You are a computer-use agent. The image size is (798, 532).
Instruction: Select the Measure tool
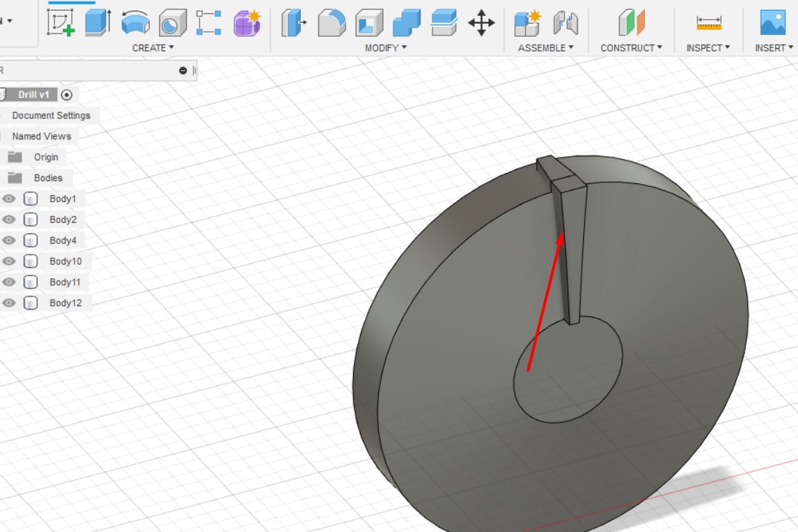[709, 23]
